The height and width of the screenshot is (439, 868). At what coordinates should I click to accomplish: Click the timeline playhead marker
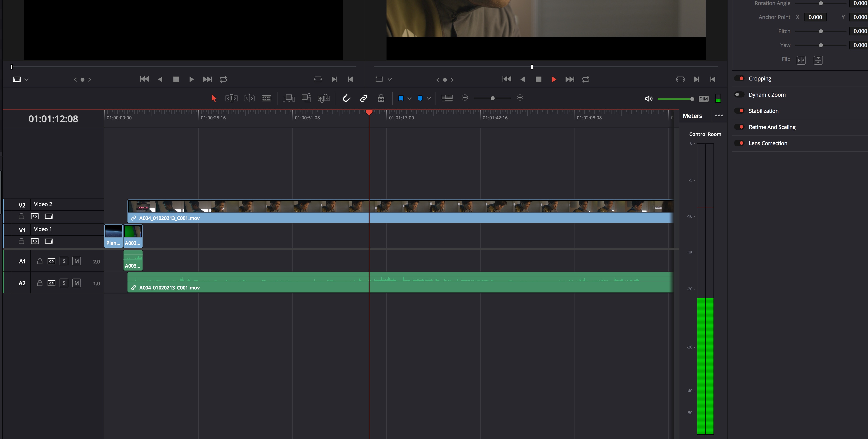(369, 112)
